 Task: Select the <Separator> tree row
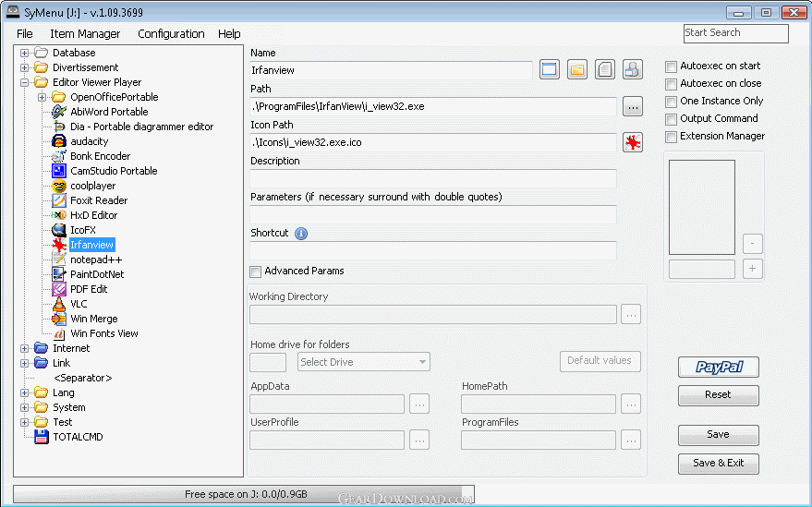[83, 378]
